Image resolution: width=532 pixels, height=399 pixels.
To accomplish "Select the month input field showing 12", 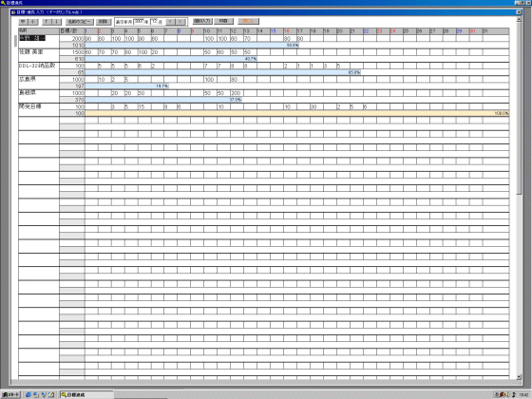I will pos(154,22).
